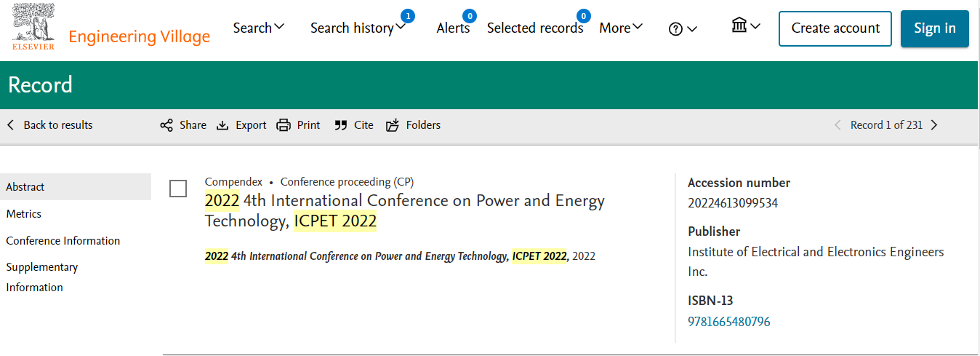Click the Print printer icon

tap(284, 125)
